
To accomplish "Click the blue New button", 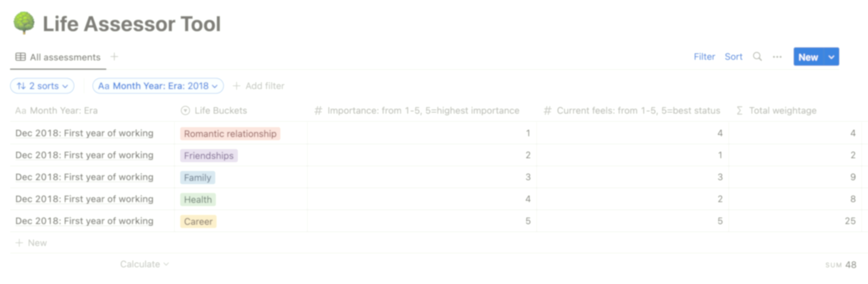I will pos(809,57).
